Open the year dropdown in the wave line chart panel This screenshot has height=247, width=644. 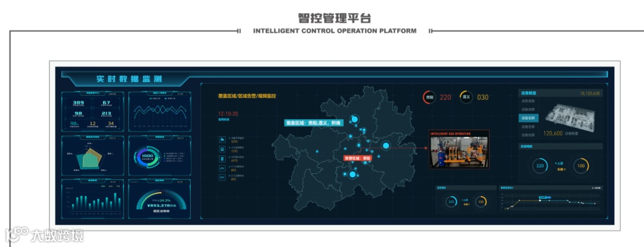182,94
